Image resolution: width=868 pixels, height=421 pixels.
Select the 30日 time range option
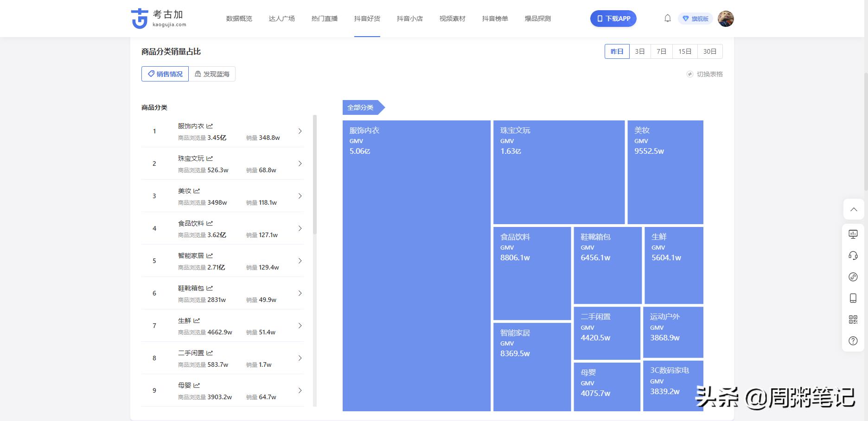click(709, 51)
